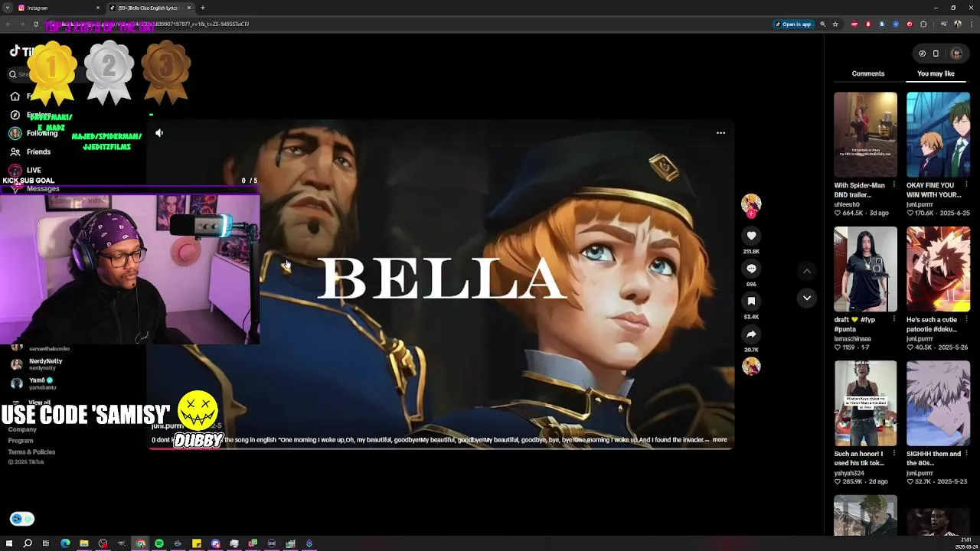Open the three-dot more options on the video
This screenshot has width=980, height=551.
(720, 133)
